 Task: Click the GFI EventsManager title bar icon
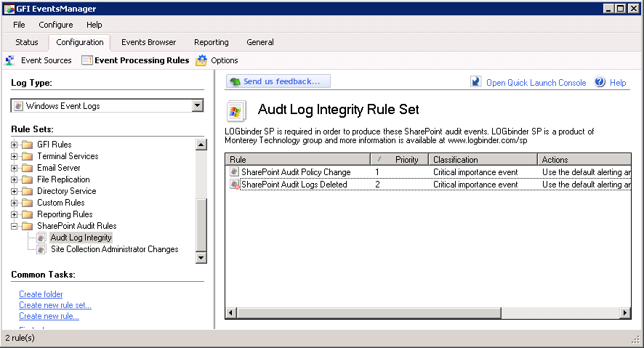9,9
